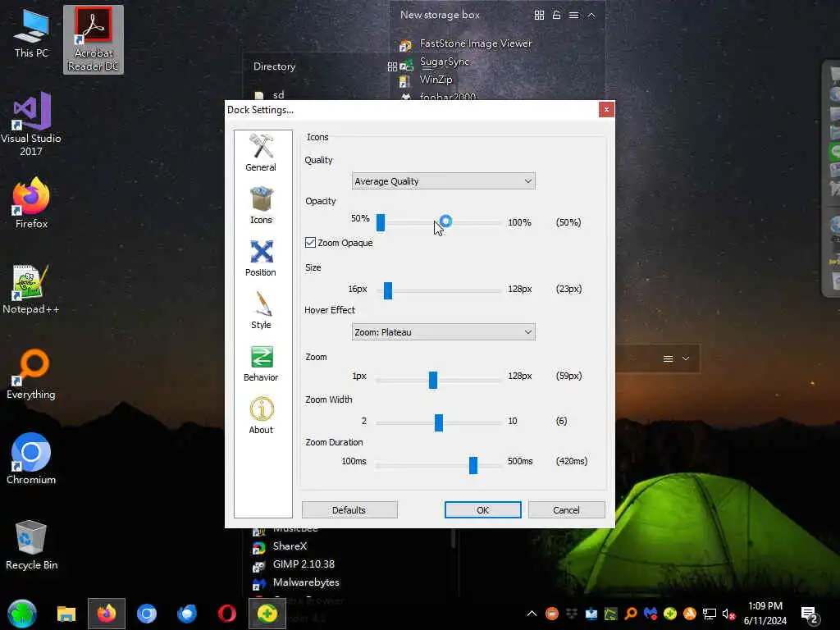Select the Acrobat Reader DC desktop icon
840x630 pixels.
tap(94, 39)
